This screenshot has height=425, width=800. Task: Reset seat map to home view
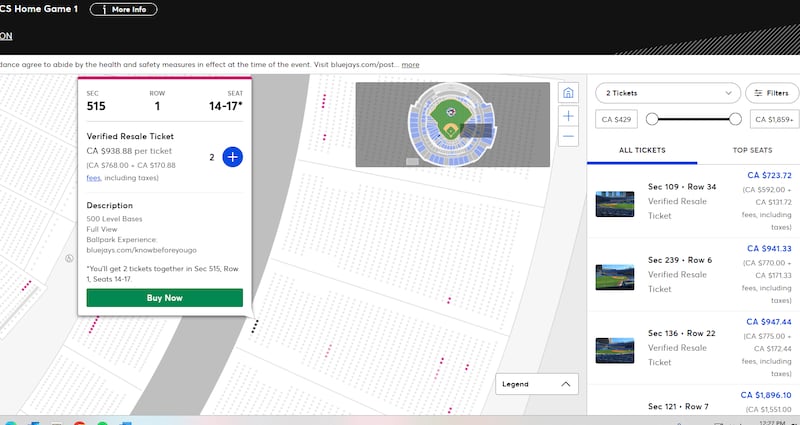tap(568, 93)
